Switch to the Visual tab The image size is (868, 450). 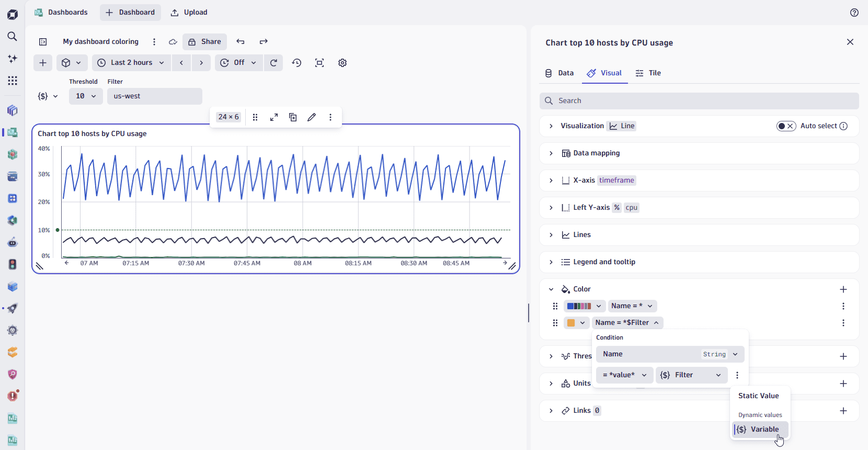604,73
